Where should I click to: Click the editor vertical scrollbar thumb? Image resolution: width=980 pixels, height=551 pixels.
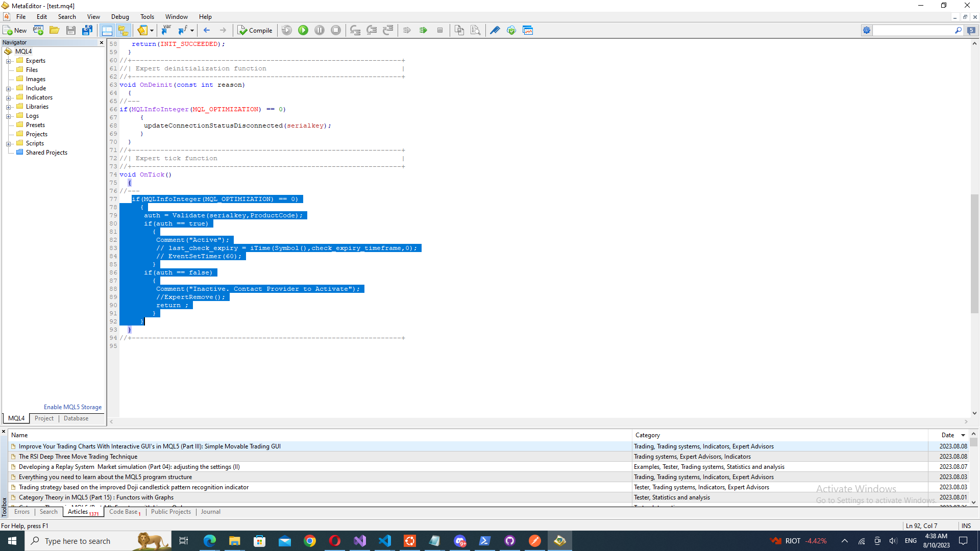point(974,254)
